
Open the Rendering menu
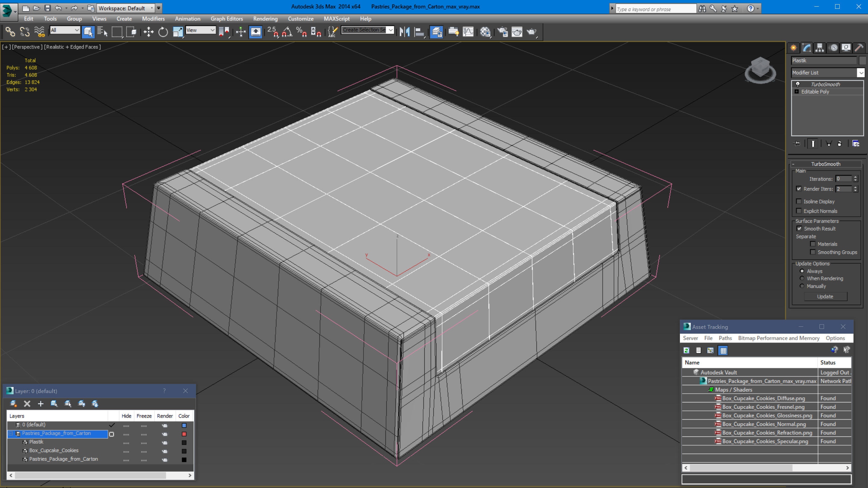click(x=265, y=19)
